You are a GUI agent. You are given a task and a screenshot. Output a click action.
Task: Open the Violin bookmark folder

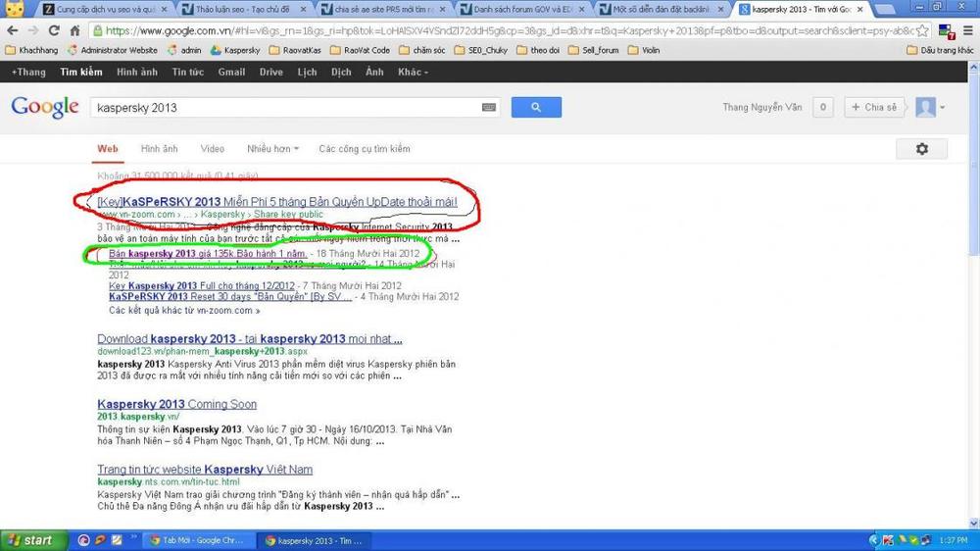coord(645,50)
